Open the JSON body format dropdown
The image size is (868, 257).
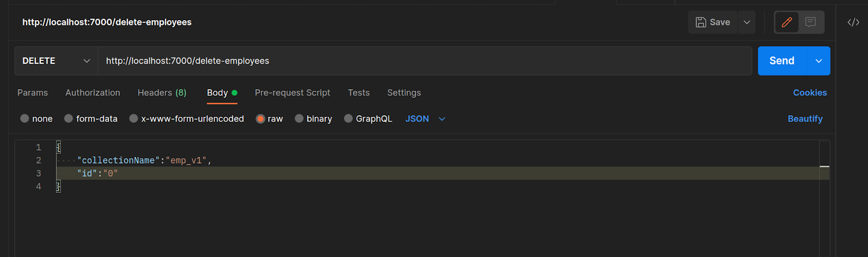pyautogui.click(x=425, y=118)
